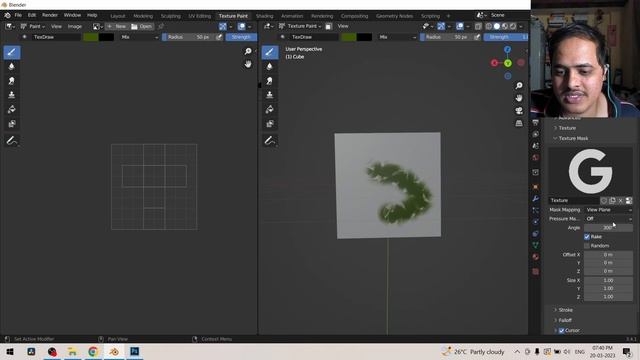Switch to the UV Editing workspace tab
The width and height of the screenshot is (640, 360).
tap(199, 16)
